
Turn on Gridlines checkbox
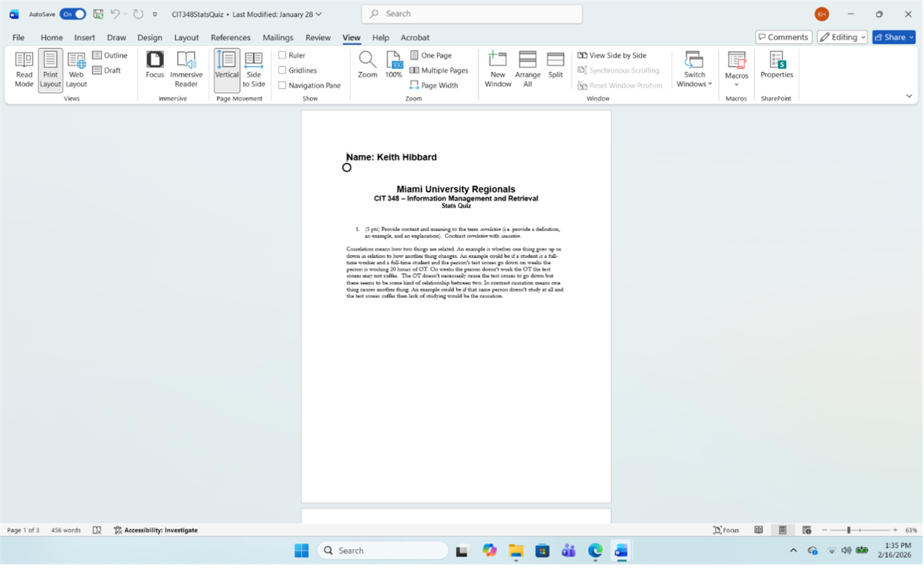pyautogui.click(x=282, y=70)
